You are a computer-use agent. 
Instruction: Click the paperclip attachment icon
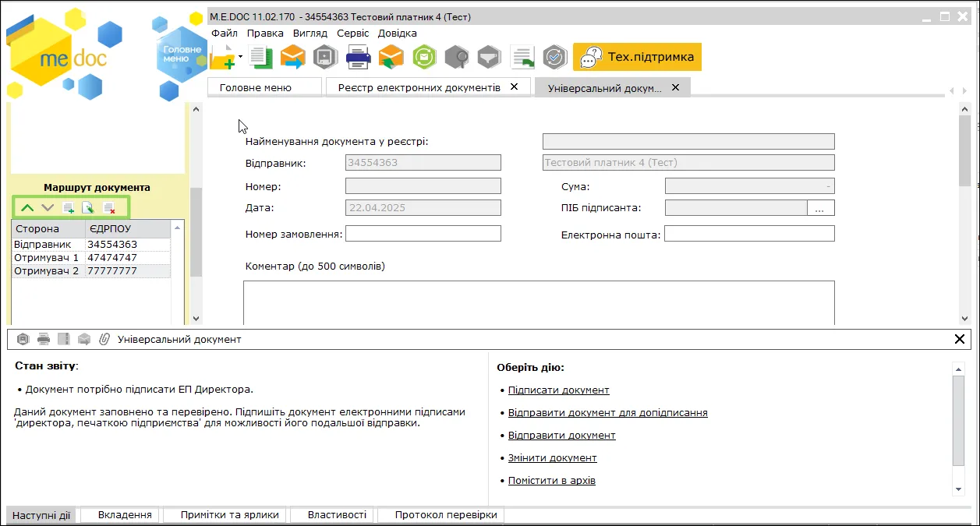tap(104, 339)
